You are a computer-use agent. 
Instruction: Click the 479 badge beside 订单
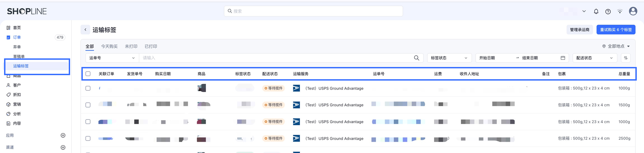tap(60, 37)
